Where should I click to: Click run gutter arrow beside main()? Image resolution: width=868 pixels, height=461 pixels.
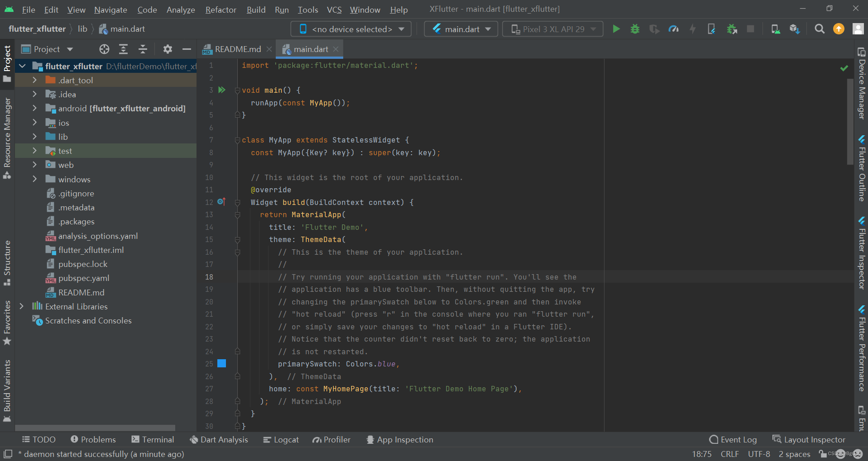pos(222,90)
